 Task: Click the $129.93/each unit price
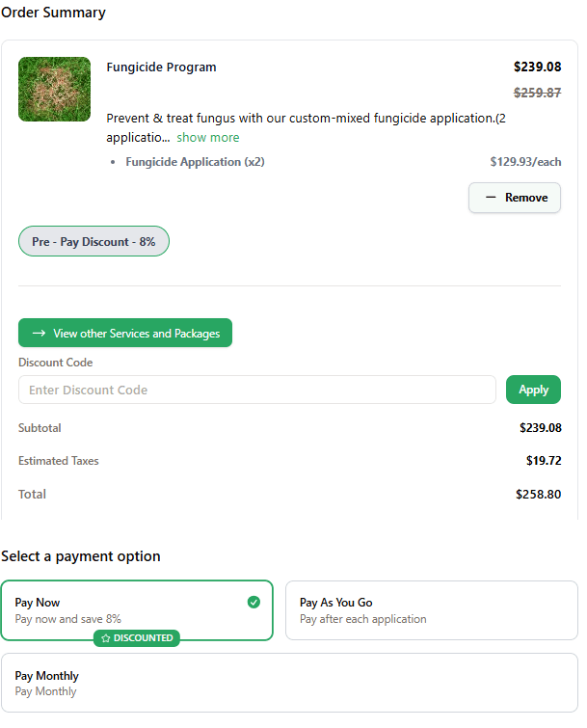(525, 162)
